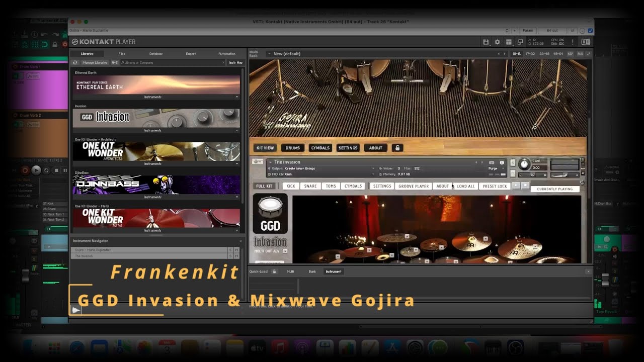Viewport: 644px width, 362px height.
Task: Clear the library search field
Action: click(224, 63)
